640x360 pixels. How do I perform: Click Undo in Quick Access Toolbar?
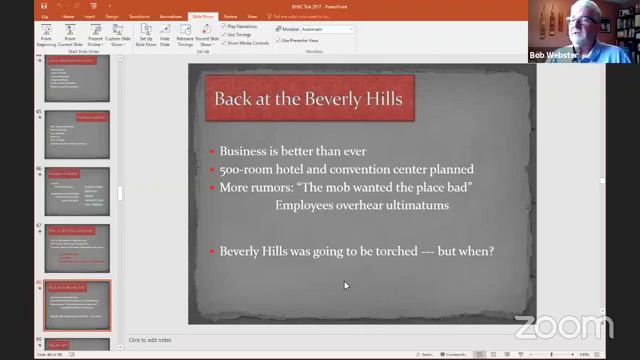coord(60,6)
